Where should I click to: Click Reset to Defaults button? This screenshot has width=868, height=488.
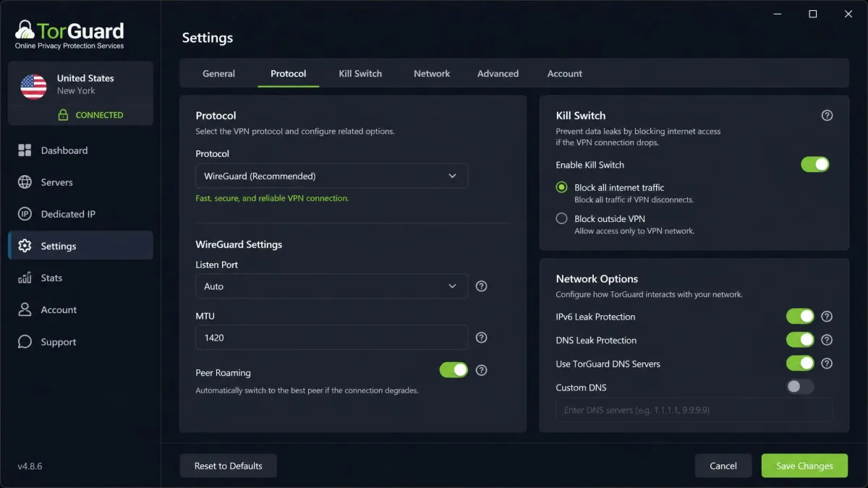click(x=228, y=466)
